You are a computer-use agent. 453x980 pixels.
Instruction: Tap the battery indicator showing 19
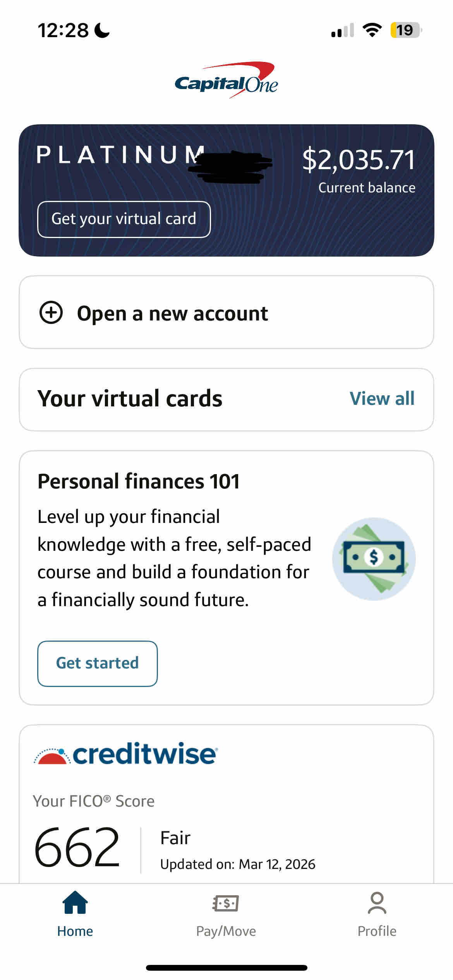pyautogui.click(x=405, y=30)
